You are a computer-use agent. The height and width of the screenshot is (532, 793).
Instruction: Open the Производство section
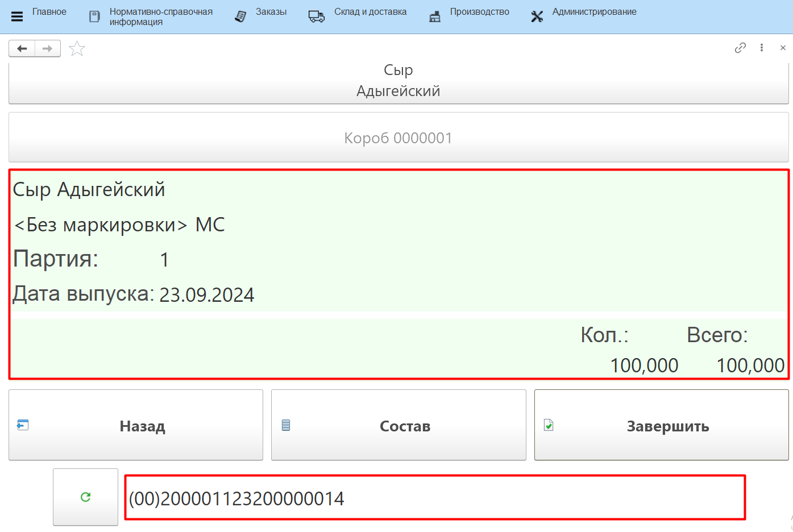pos(479,12)
